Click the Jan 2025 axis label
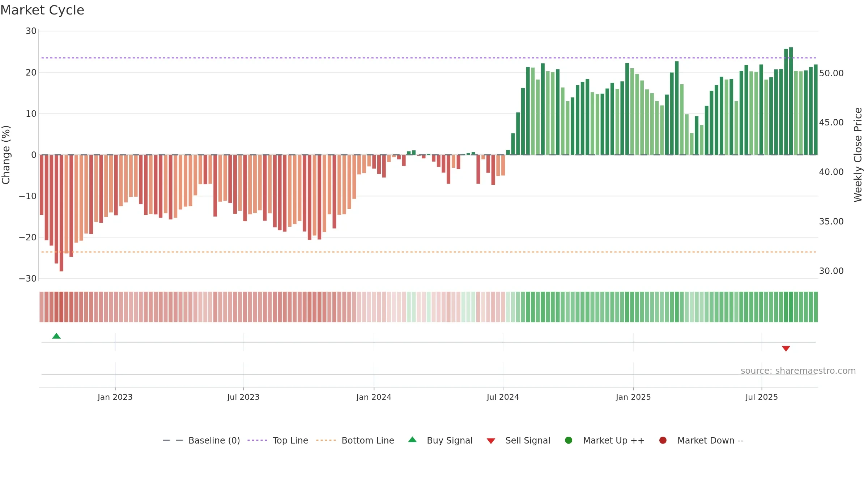Viewport: 868px width, 488px height. tap(633, 397)
